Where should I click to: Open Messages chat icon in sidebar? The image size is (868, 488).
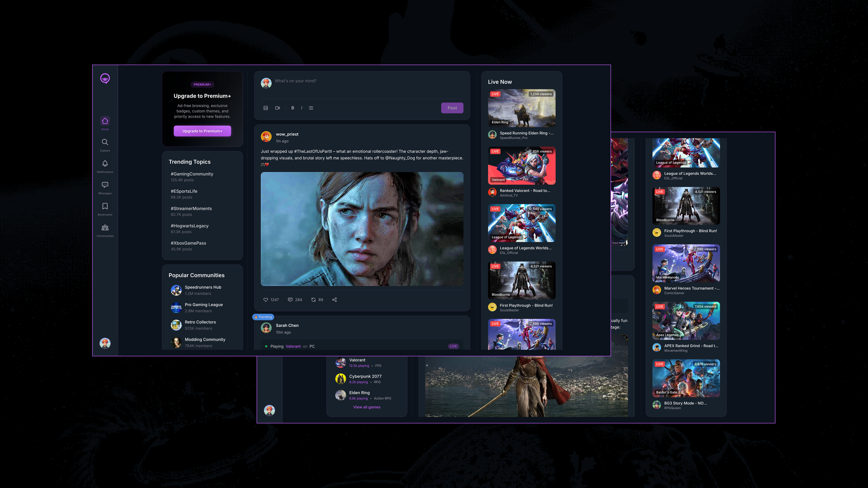tap(105, 185)
